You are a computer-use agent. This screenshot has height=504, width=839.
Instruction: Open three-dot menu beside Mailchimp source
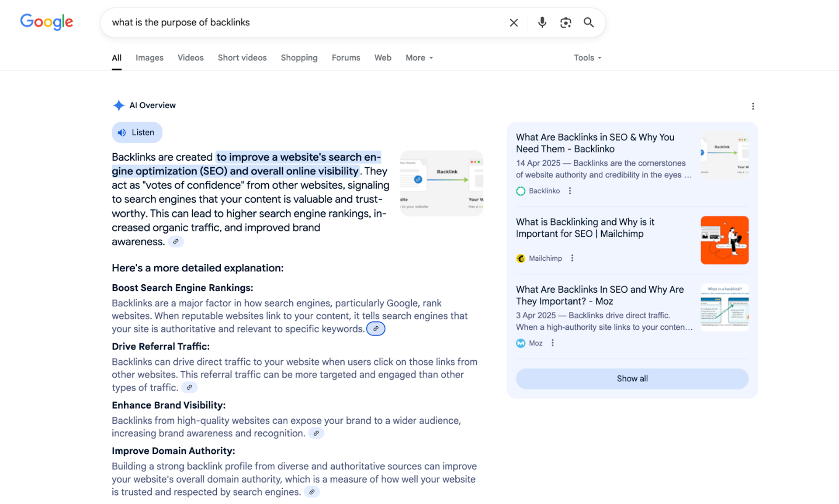coord(572,258)
